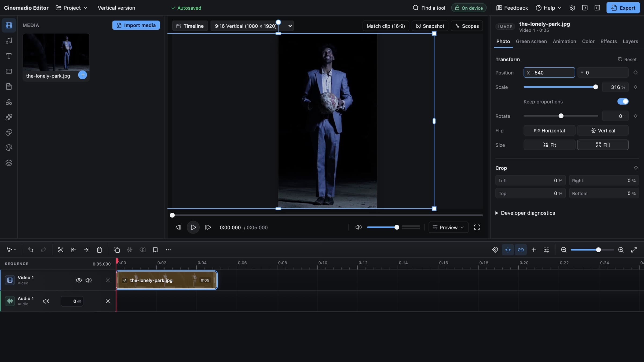The width and height of the screenshot is (644, 362).
Task: Undo the last action in timeline toolbar
Action: point(31,250)
